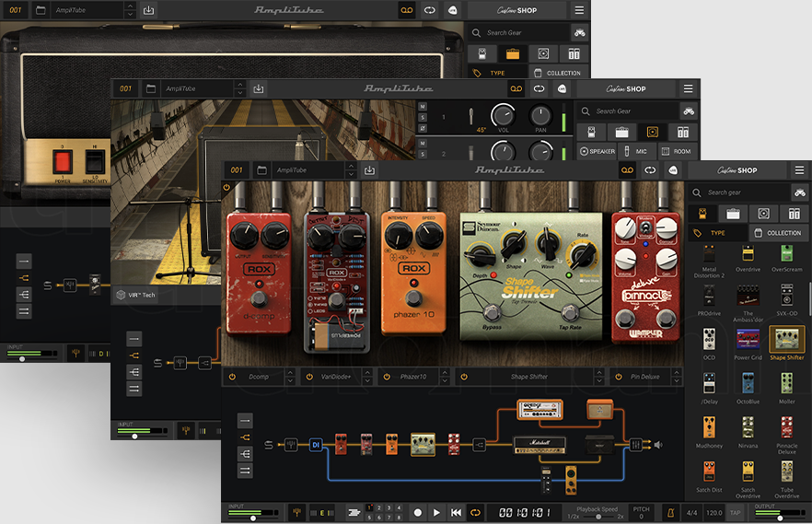This screenshot has width=812, height=524.
Task: Click the MIC button in middle window
Action: click(x=636, y=152)
